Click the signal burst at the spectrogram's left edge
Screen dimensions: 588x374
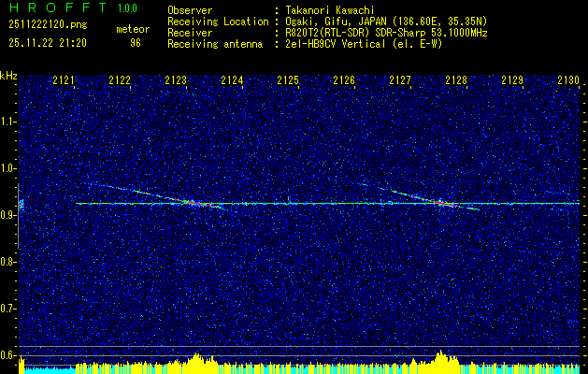tap(22, 205)
